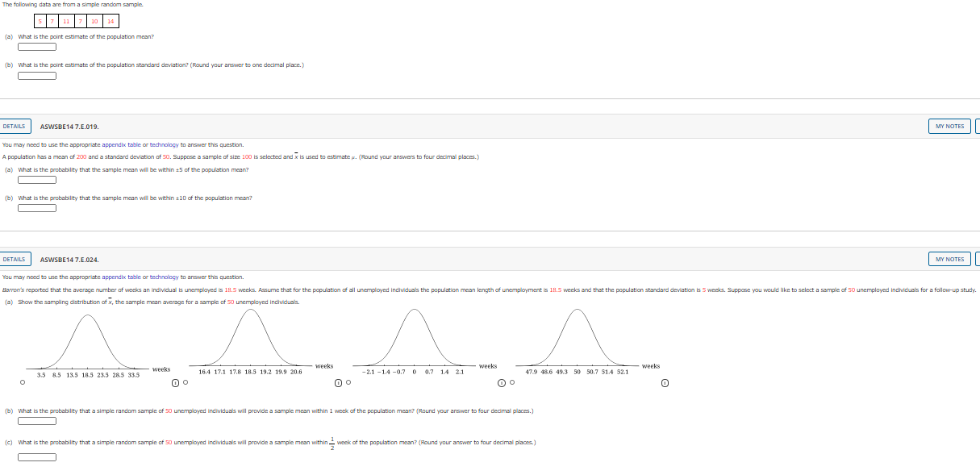The image size is (980, 475).
Task: Select radio option for 3.5 to 33.5 distribution
Action: [x=22, y=382]
